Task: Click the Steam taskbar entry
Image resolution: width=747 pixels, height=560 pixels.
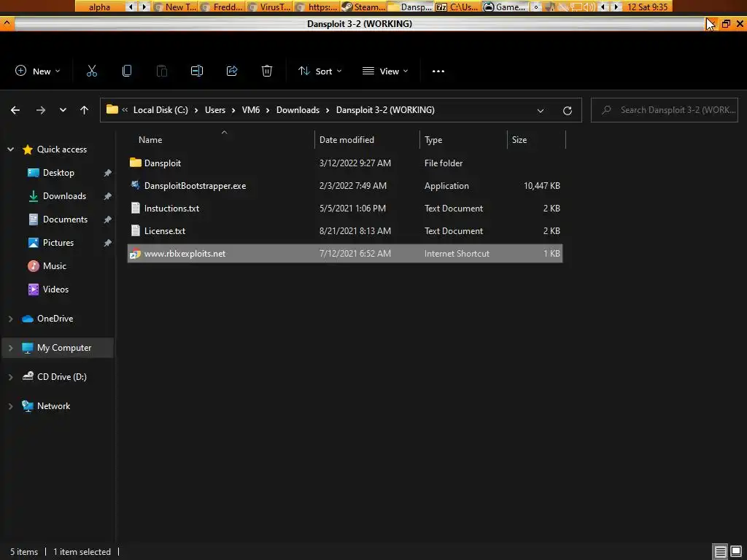Action: coord(364,7)
